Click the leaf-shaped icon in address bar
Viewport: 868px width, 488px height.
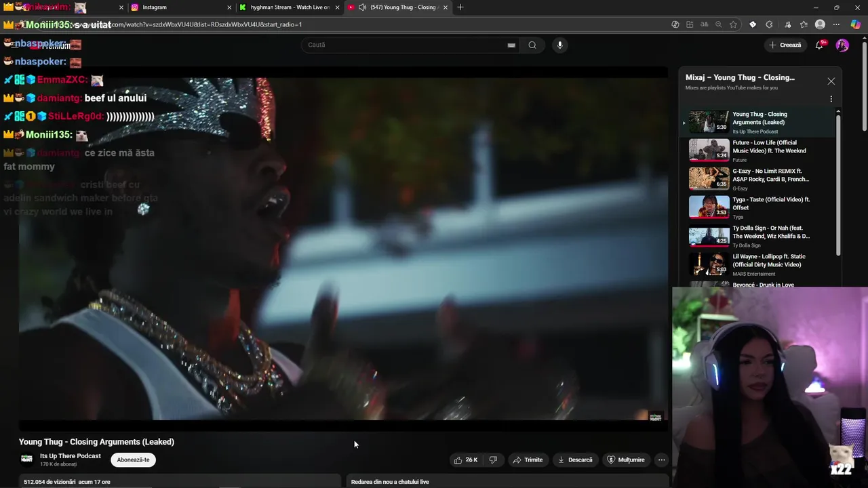click(x=675, y=24)
